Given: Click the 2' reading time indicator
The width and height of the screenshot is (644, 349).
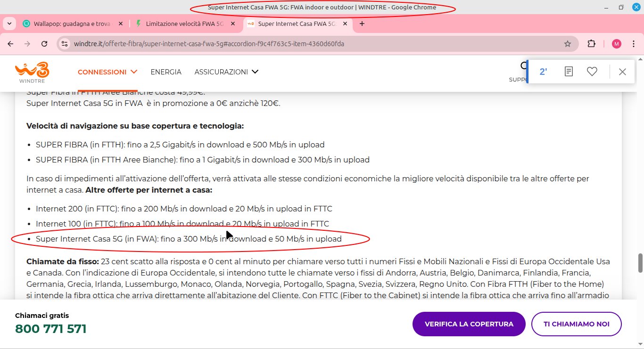Looking at the screenshot, I should (x=543, y=72).
